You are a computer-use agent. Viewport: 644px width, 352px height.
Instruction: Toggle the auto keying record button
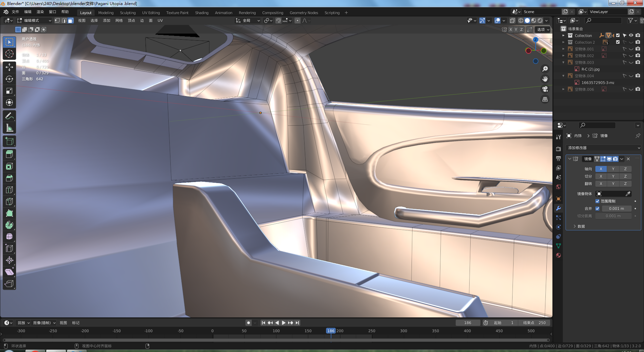248,323
